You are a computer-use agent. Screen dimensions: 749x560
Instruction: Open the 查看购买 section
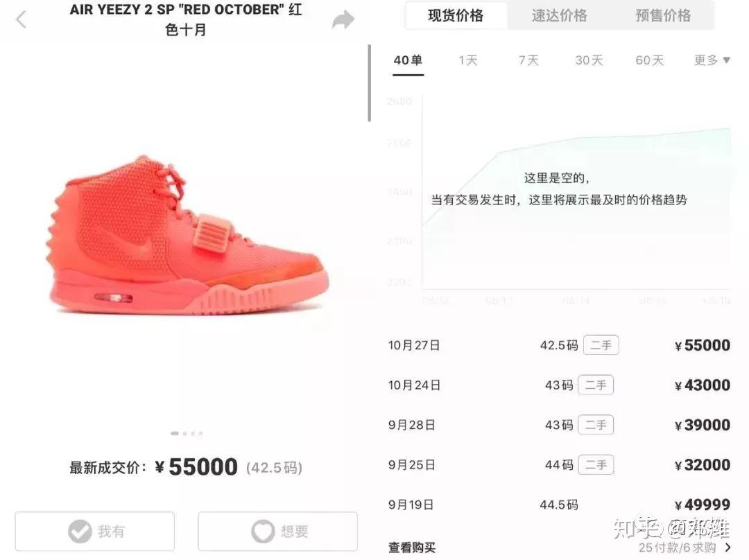click(x=412, y=548)
